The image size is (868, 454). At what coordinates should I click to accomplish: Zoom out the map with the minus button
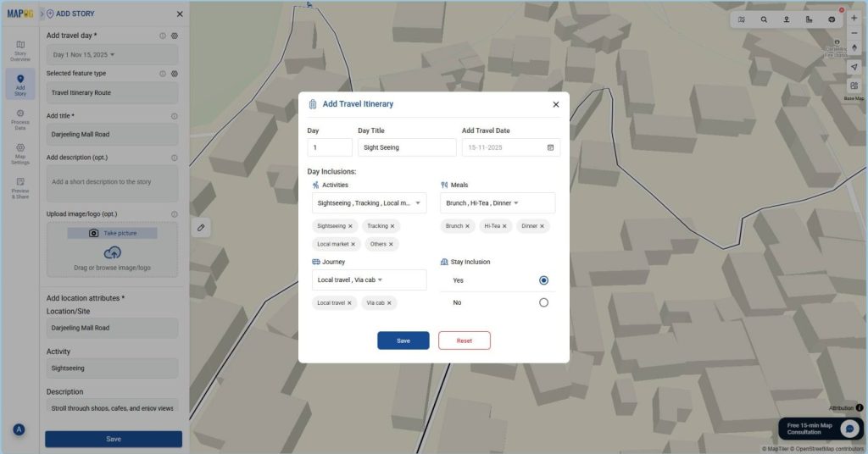pyautogui.click(x=854, y=33)
